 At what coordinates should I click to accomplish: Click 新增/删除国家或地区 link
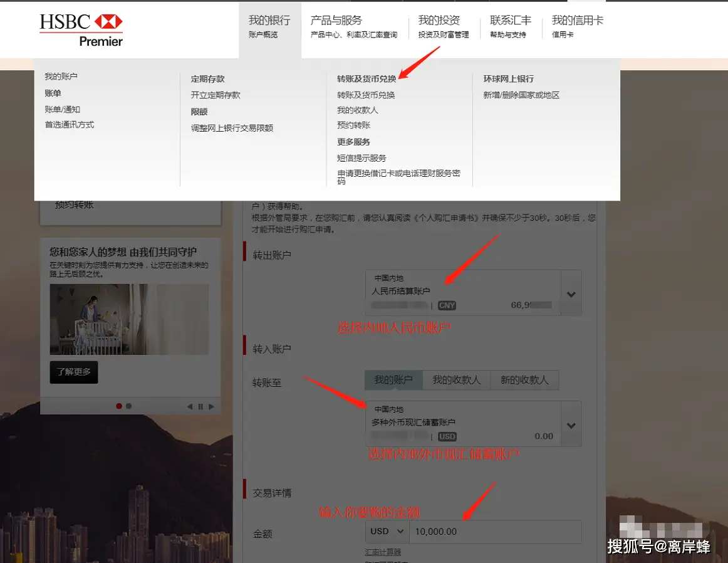point(521,95)
